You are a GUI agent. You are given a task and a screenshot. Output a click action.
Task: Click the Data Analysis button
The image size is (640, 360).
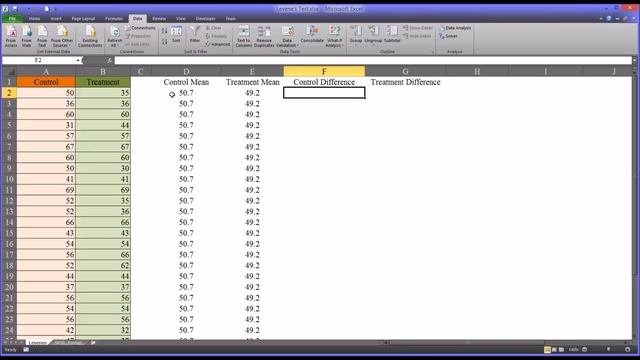click(x=455, y=28)
